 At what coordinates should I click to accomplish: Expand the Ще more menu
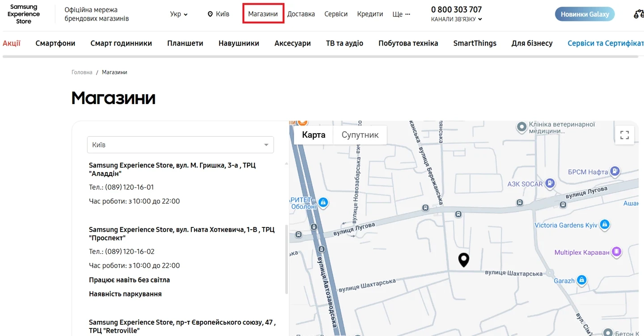click(x=401, y=14)
